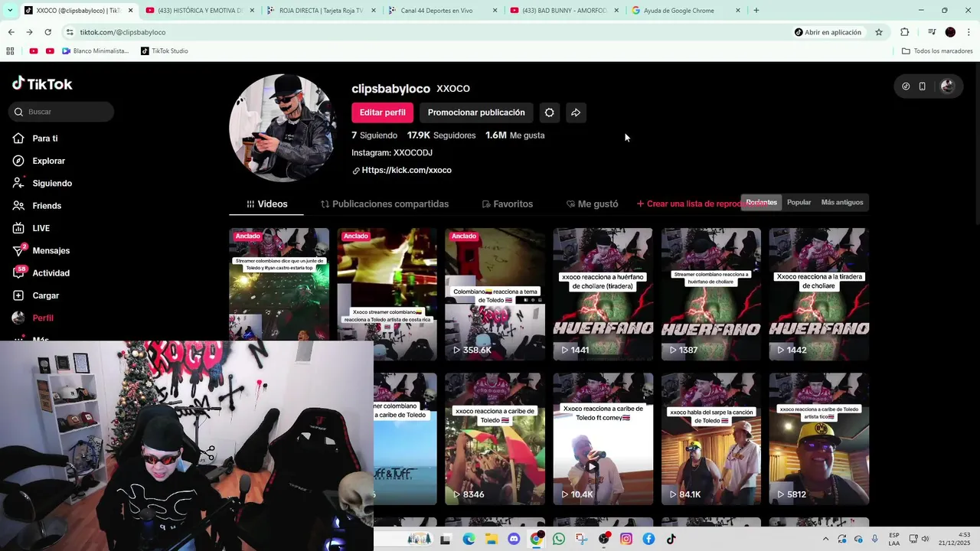
Task: Expand the tab search dropdown arrow
Action: pyautogui.click(x=10, y=11)
